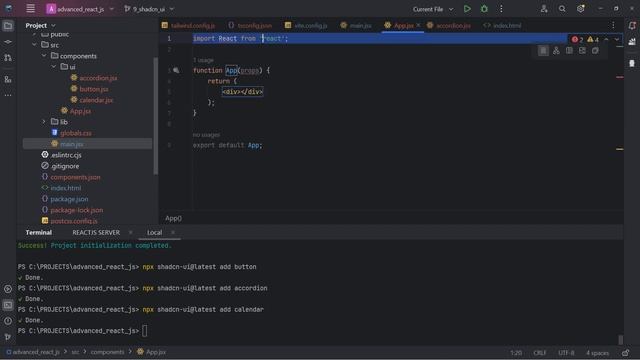This screenshot has height=360, width=640.
Task: Select package.json in the project tree
Action: tap(69, 199)
